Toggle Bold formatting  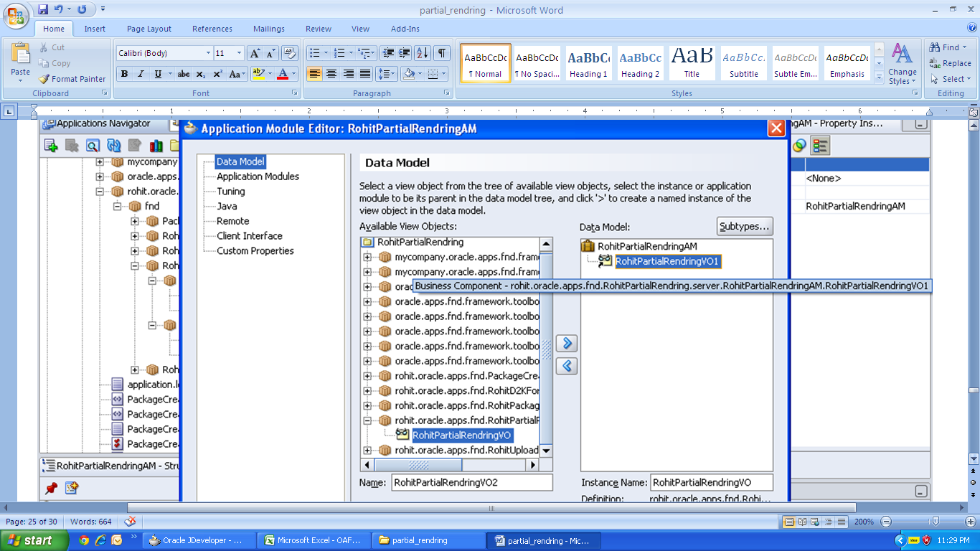(x=123, y=74)
